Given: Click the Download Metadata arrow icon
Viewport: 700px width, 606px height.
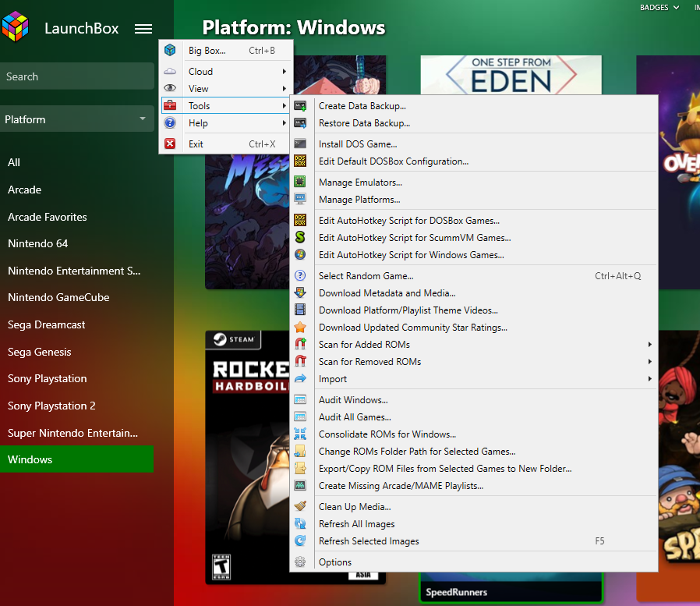Looking at the screenshot, I should pyautogui.click(x=300, y=292).
